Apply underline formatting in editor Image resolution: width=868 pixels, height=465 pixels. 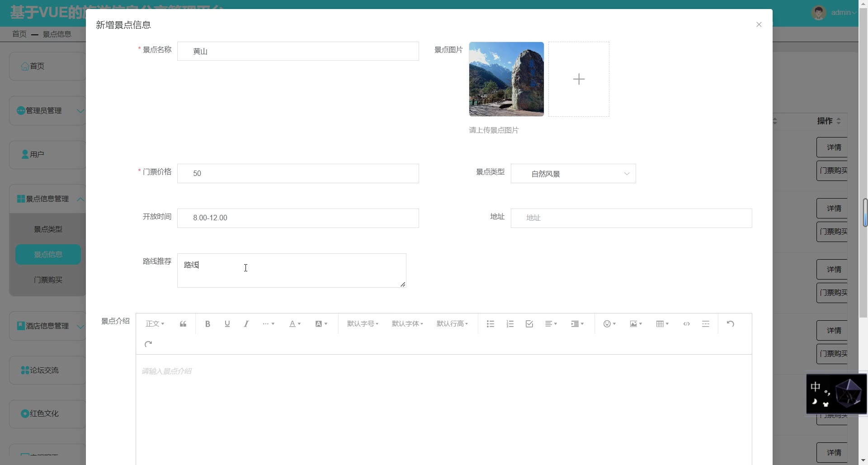227,324
